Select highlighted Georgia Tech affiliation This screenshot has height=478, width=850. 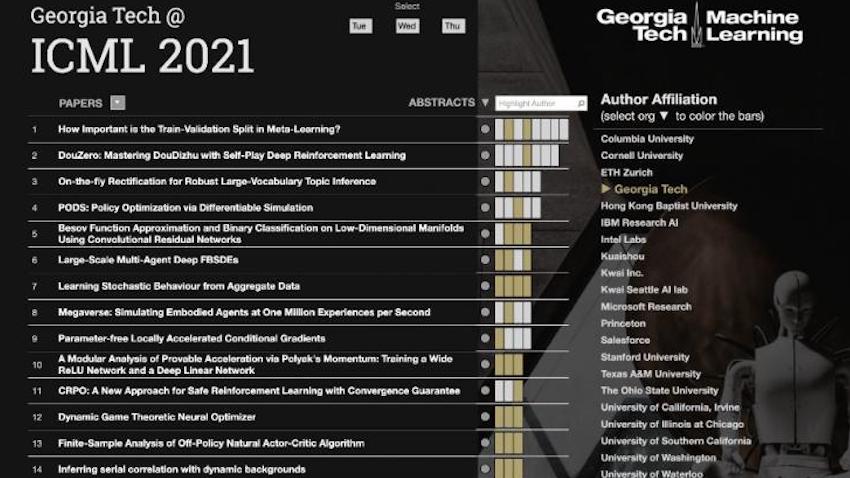click(x=651, y=189)
